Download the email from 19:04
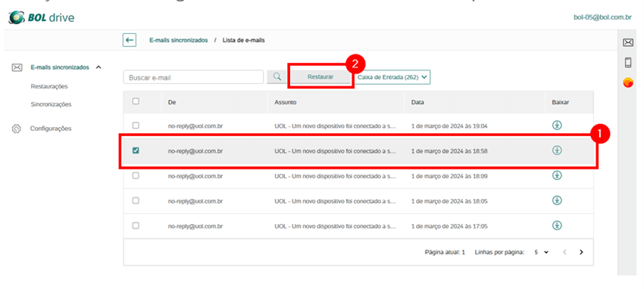The image size is (644, 289). point(557,126)
